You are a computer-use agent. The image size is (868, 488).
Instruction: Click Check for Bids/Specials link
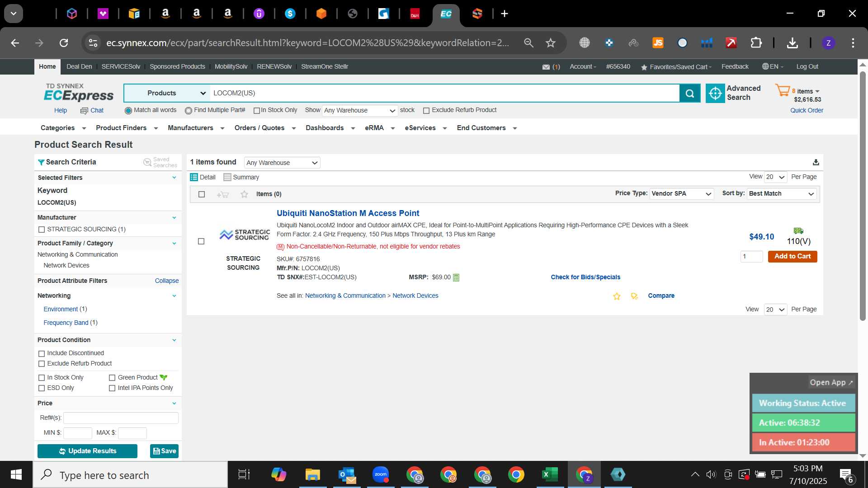(x=585, y=277)
